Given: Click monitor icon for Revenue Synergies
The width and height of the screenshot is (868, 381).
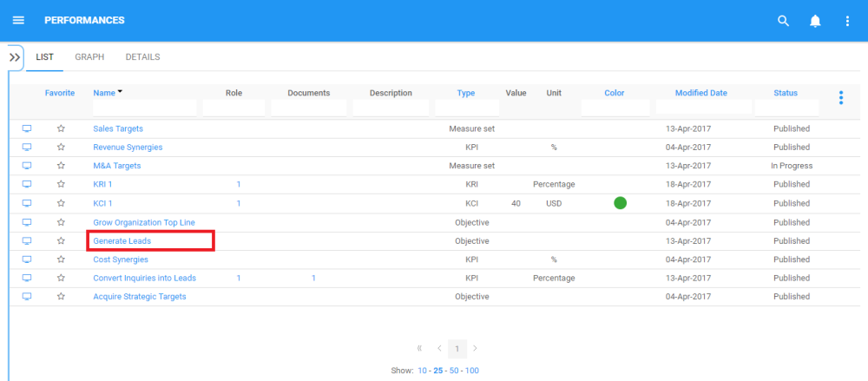Looking at the screenshot, I should pyautogui.click(x=27, y=148).
